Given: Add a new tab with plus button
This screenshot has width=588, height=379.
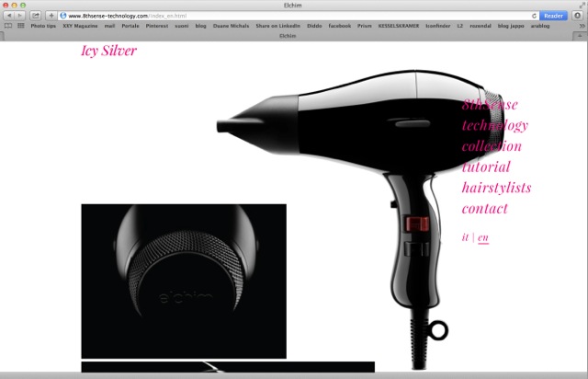Looking at the screenshot, I should tap(581, 35).
